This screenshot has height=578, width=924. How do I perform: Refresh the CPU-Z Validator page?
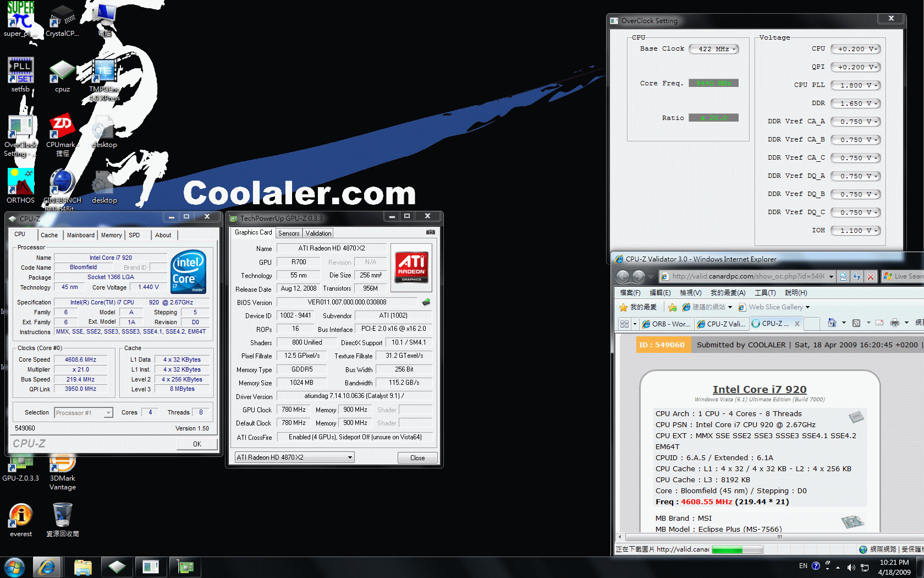coord(856,276)
